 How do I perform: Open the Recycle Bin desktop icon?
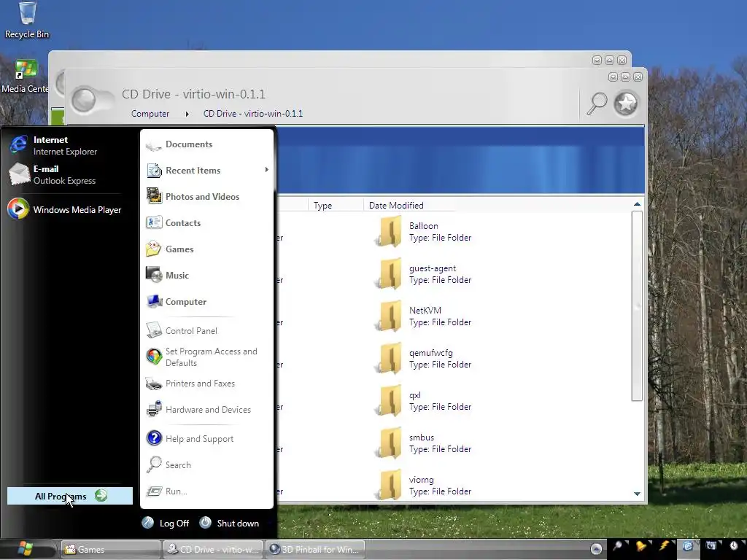tap(27, 20)
